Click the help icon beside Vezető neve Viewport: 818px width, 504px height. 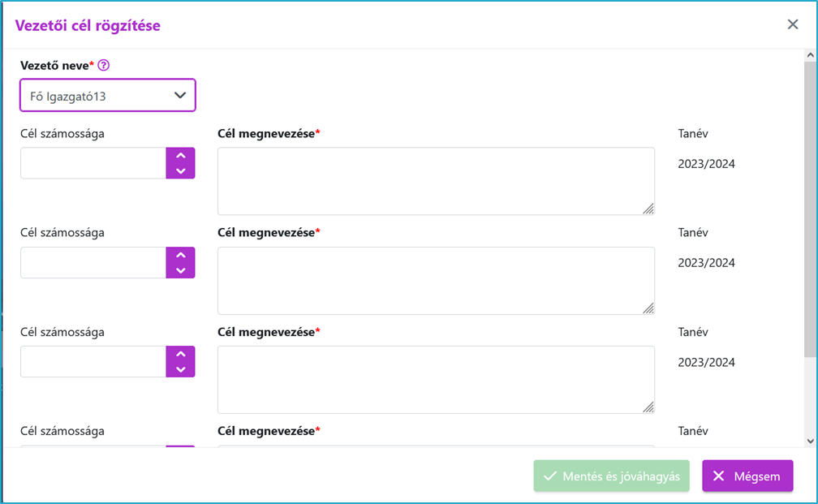click(104, 65)
